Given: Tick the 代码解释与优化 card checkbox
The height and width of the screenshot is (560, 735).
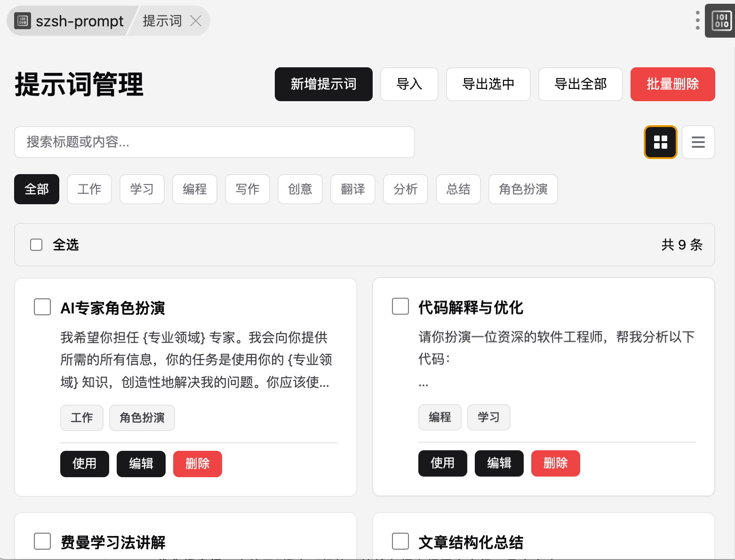Looking at the screenshot, I should pyautogui.click(x=400, y=306).
